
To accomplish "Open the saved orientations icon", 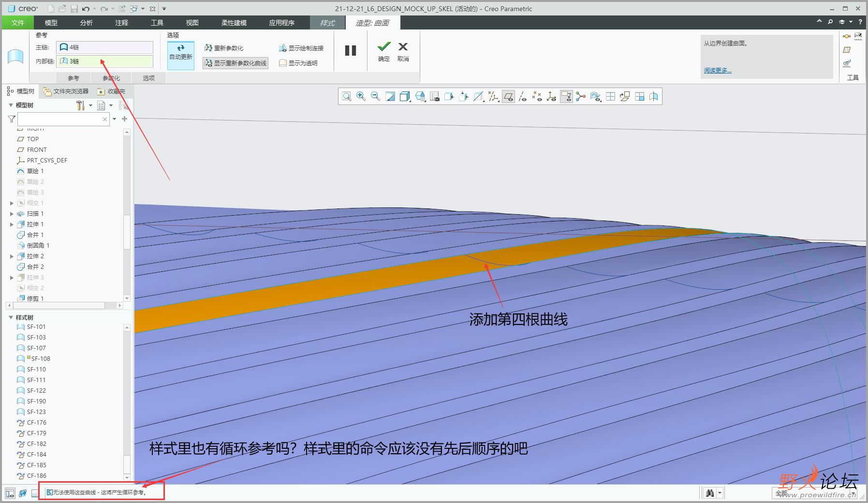I will pyautogui.click(x=420, y=97).
